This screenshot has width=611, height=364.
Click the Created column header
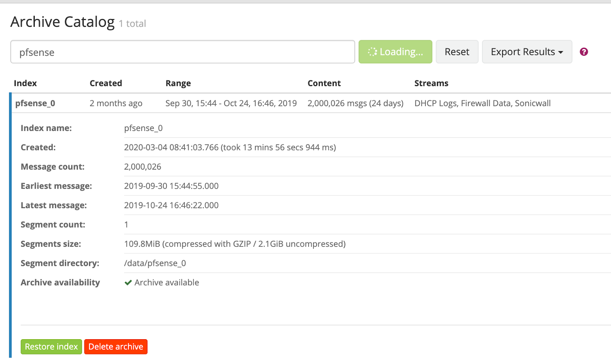(106, 83)
